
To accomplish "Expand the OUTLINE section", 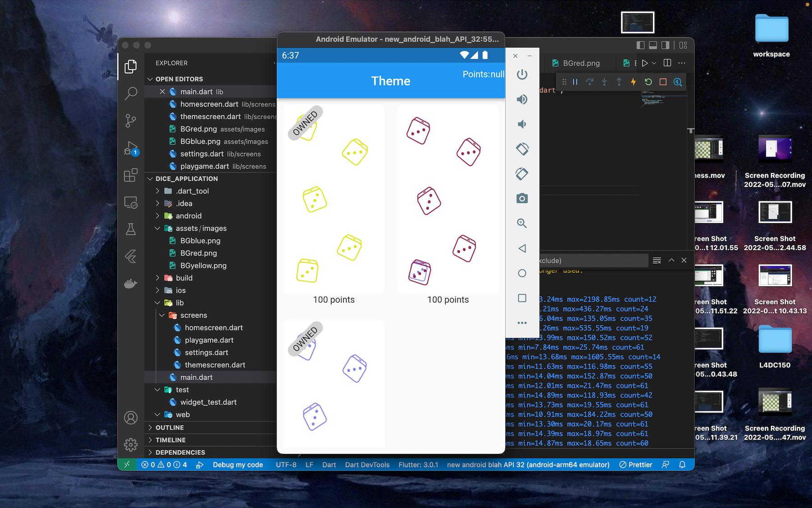I will [x=210, y=428].
